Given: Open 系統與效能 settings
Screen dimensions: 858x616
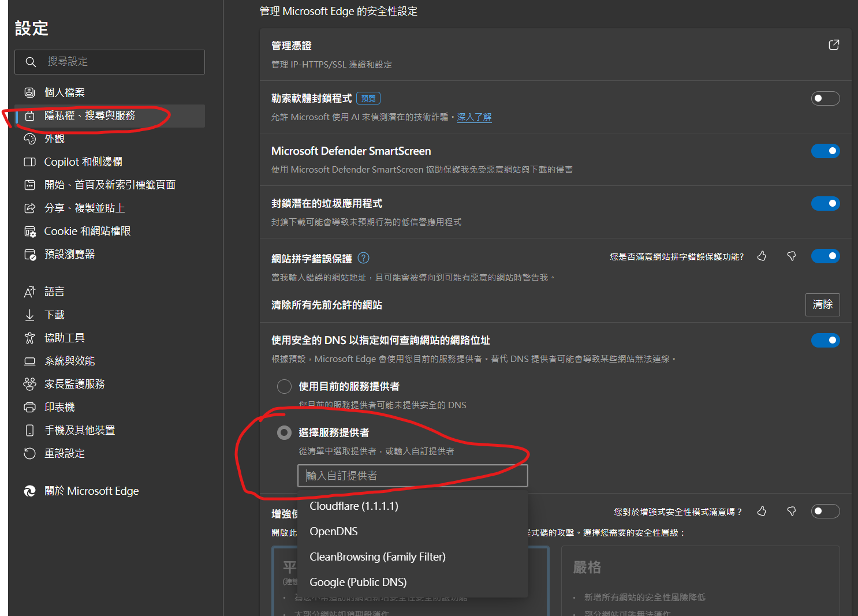Looking at the screenshot, I should click(110, 361).
